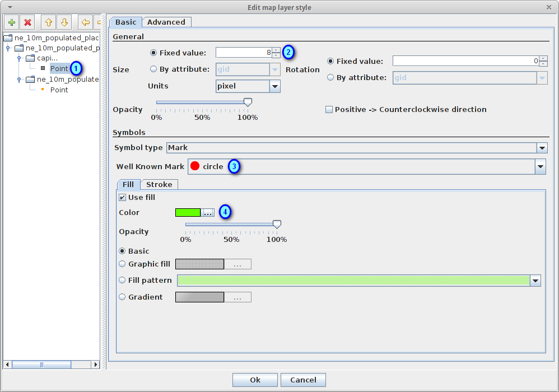The width and height of the screenshot is (559, 392).
Task: Click the Ok button
Action: coord(255,380)
